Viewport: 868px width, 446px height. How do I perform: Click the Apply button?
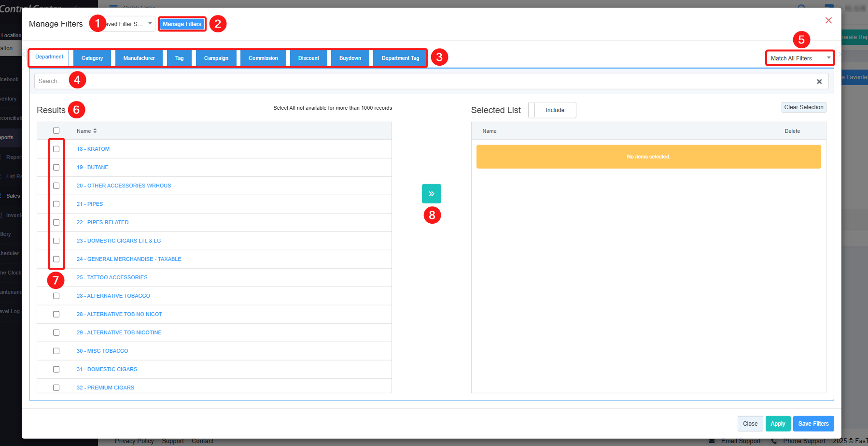pyautogui.click(x=778, y=424)
